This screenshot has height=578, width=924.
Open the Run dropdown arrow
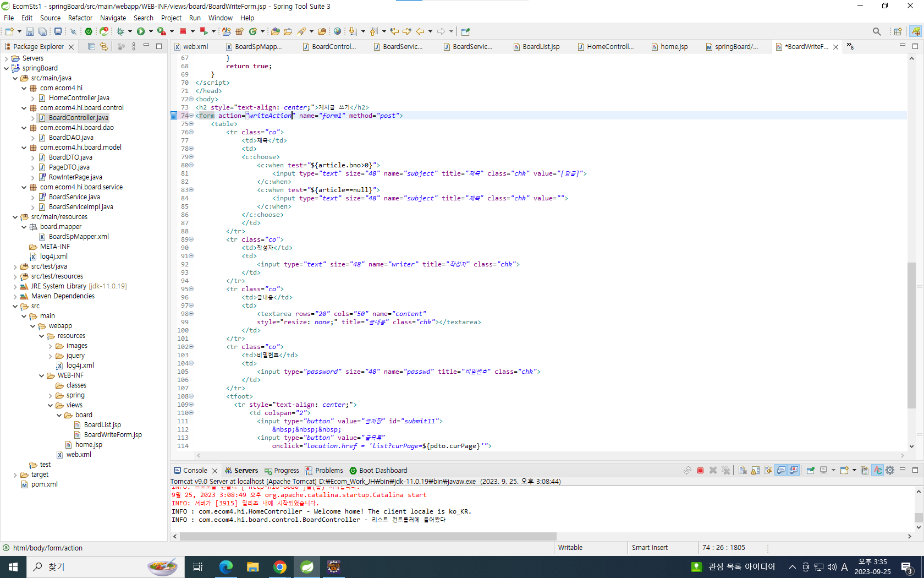click(x=151, y=31)
